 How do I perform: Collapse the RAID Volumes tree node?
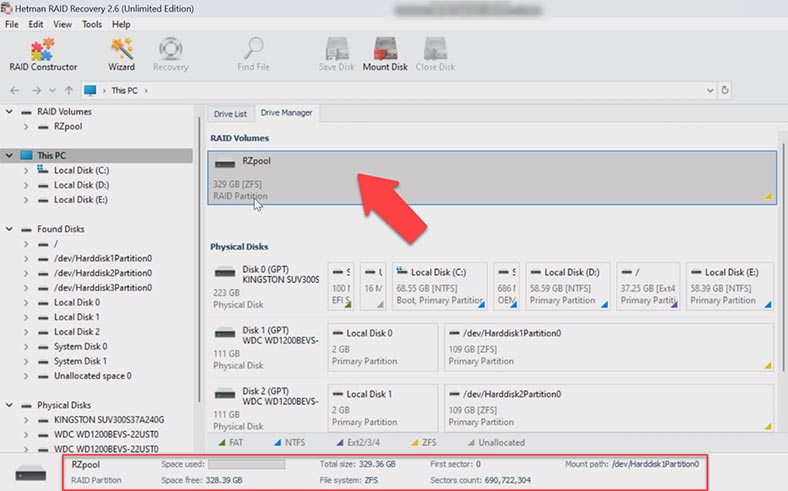click(x=9, y=112)
